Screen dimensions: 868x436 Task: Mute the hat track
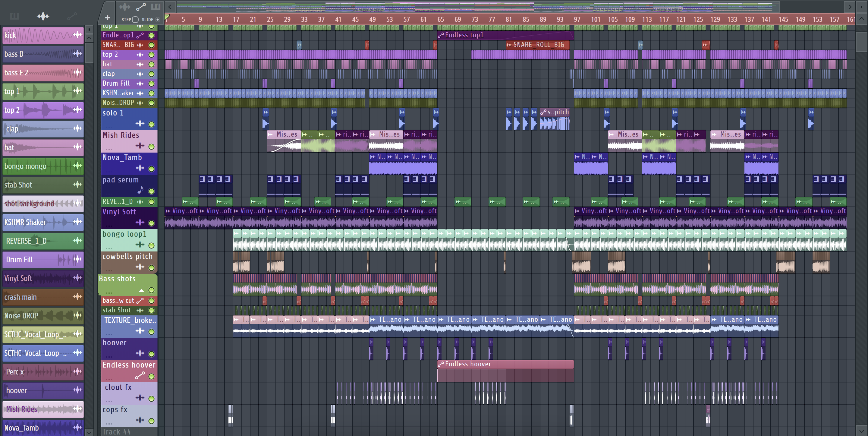pos(152,64)
